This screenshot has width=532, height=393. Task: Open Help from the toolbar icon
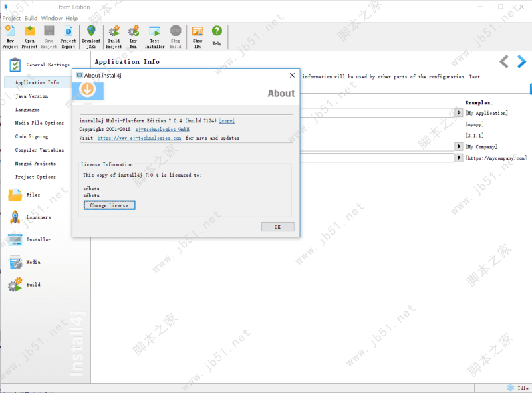(217, 35)
